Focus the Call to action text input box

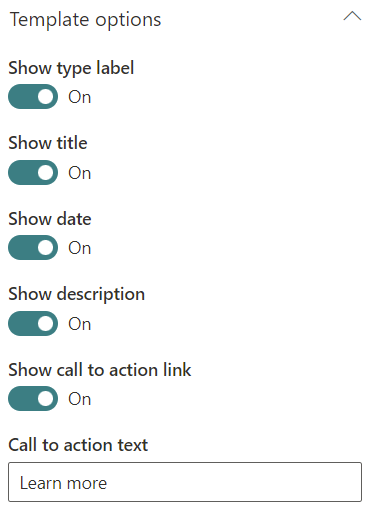(185, 482)
